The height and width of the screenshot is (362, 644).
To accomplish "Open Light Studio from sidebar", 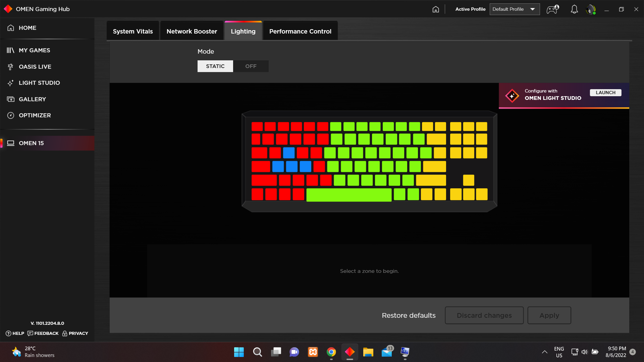I will coord(39,83).
